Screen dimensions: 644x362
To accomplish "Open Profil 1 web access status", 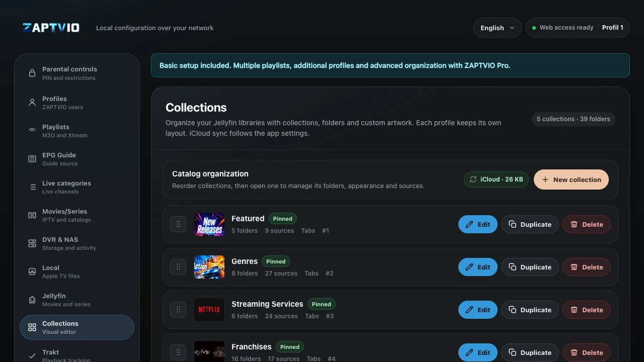I will pyautogui.click(x=578, y=28).
